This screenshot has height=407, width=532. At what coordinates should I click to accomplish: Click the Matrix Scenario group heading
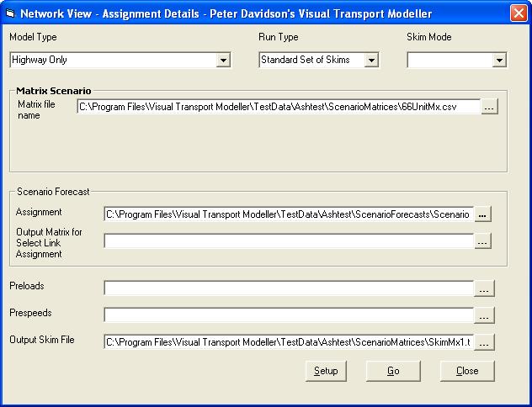point(54,91)
